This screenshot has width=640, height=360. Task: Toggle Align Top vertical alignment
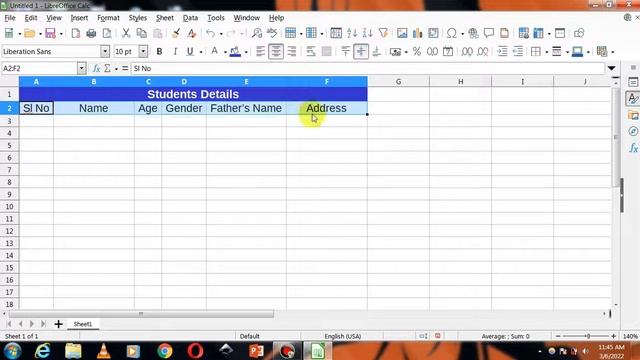click(x=345, y=51)
